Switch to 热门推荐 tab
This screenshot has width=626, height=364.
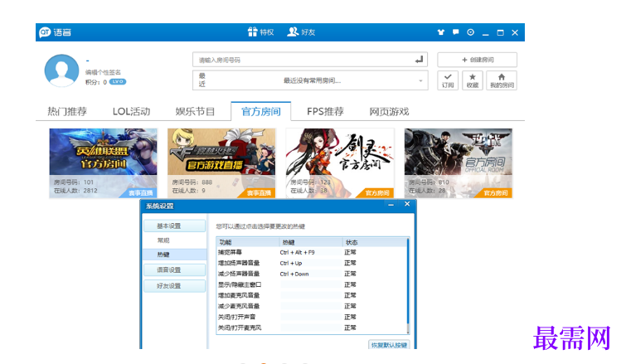[x=67, y=111]
